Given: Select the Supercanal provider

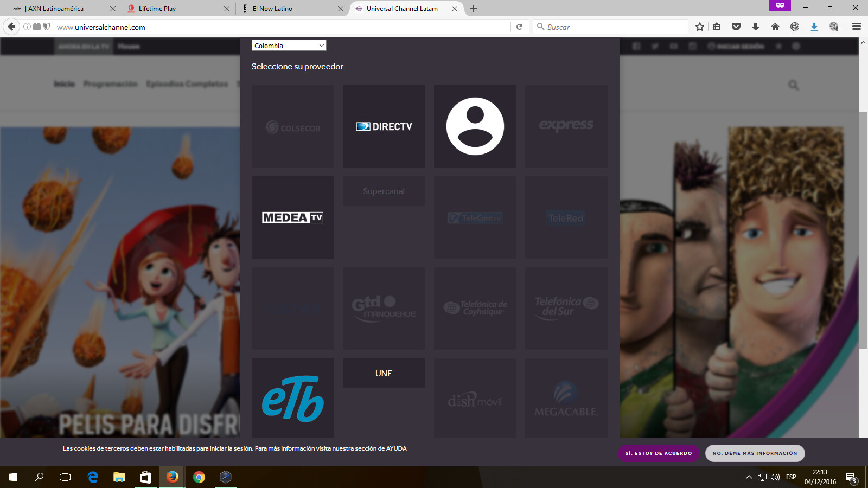Looking at the screenshot, I should (384, 191).
